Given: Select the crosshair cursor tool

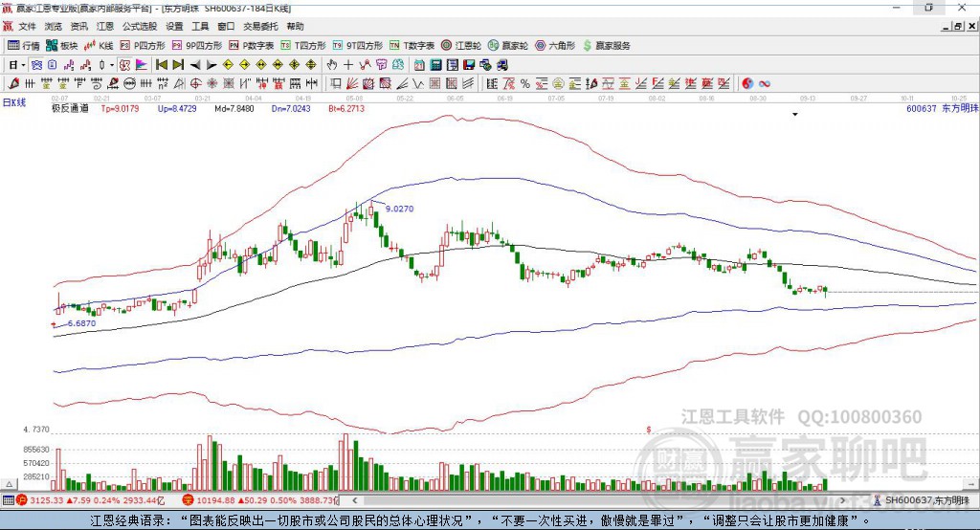Looking at the screenshot, I should point(348,65).
